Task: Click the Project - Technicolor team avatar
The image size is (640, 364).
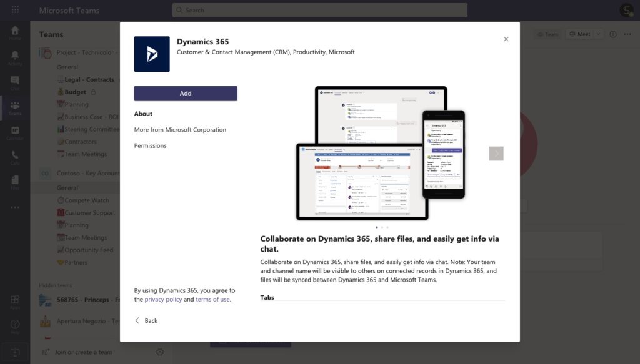Action: pos(45,52)
